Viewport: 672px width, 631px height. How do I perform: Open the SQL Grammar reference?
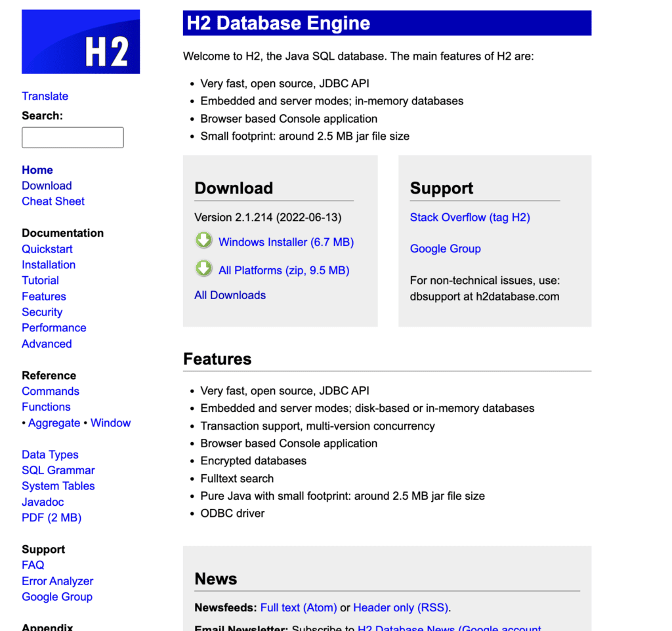(x=58, y=470)
